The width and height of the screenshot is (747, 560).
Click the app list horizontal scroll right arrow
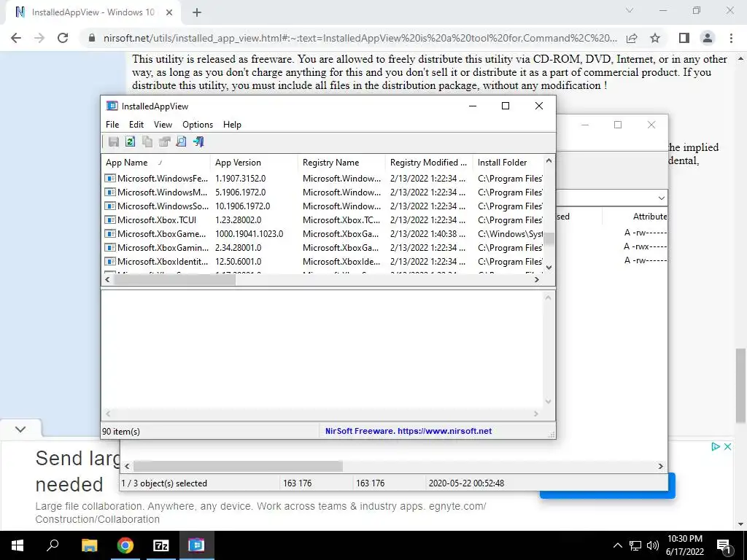tap(537, 279)
